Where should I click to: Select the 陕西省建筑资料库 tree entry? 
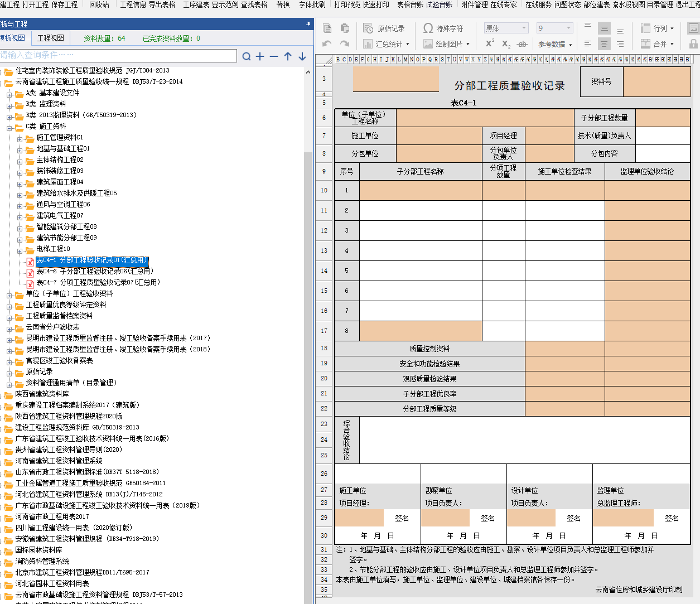[42, 394]
